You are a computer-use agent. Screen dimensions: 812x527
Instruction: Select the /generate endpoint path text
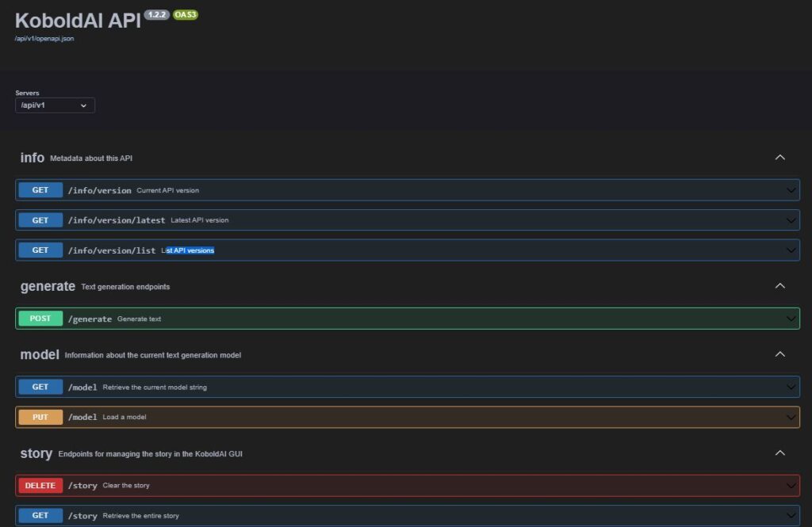(90, 319)
